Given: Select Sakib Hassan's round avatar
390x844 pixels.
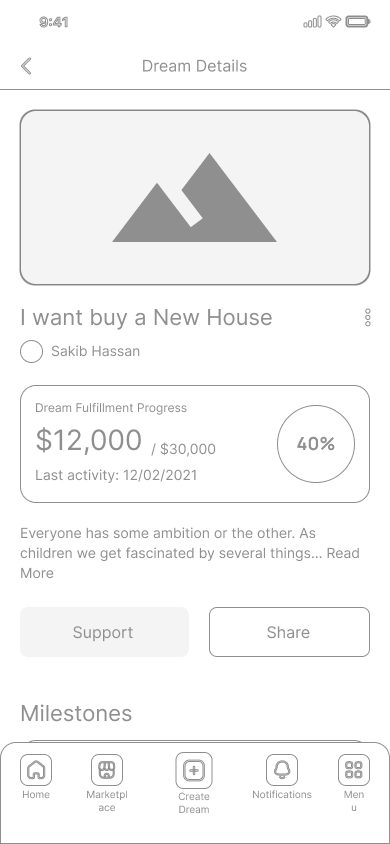Looking at the screenshot, I should click(x=31, y=351).
